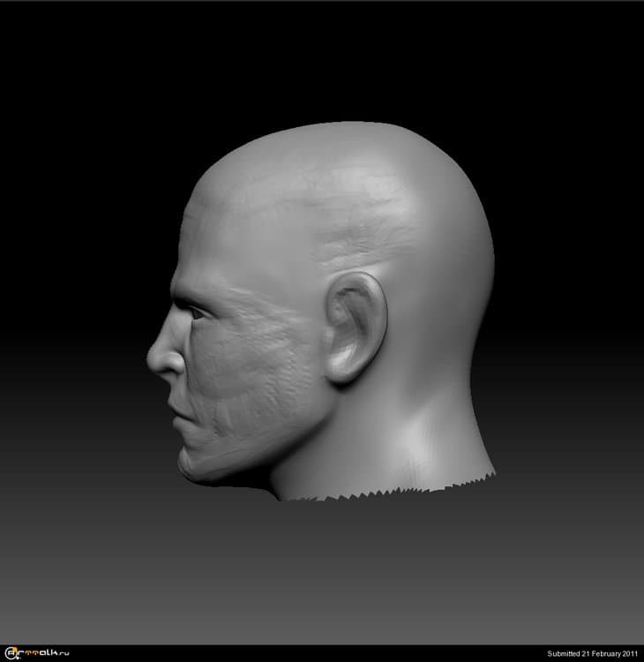The image size is (644, 662).
Task: Click the chin of the sculpted head
Action: coord(192,463)
